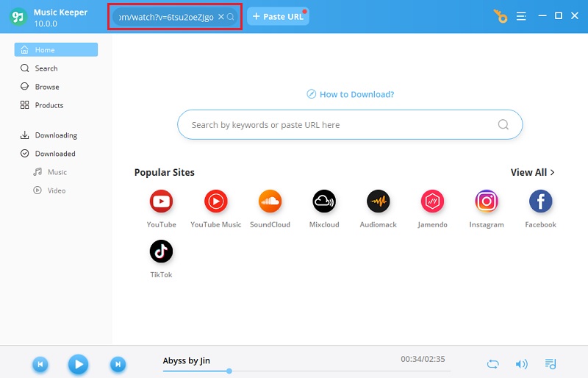Click the magnifier icon in the main search box

coord(503,124)
